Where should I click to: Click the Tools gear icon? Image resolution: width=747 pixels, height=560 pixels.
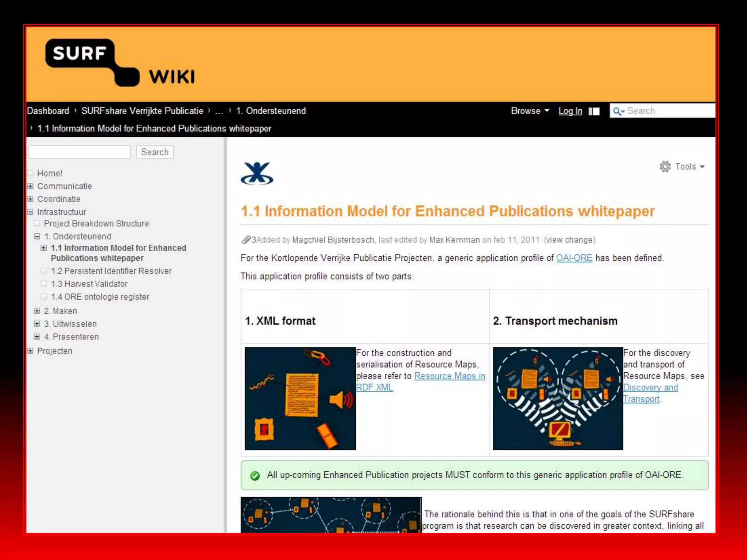pyautogui.click(x=665, y=167)
